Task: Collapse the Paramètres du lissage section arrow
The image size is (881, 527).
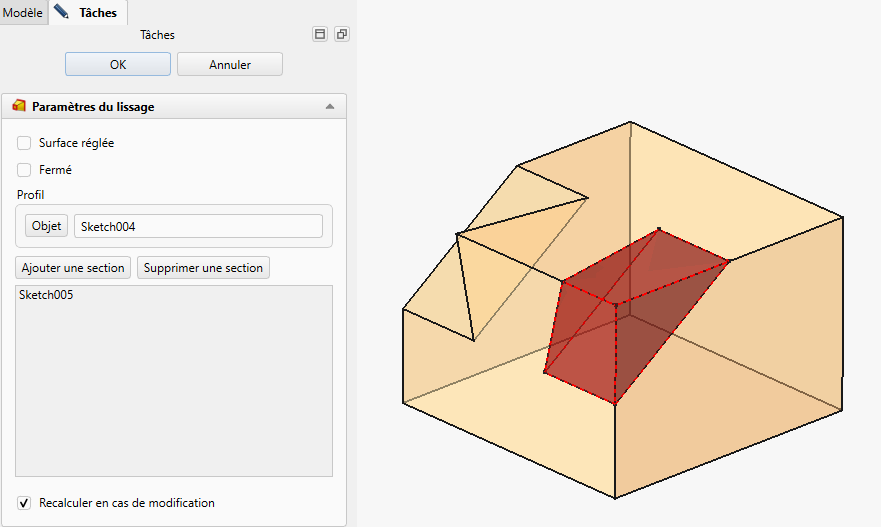Action: click(330, 106)
